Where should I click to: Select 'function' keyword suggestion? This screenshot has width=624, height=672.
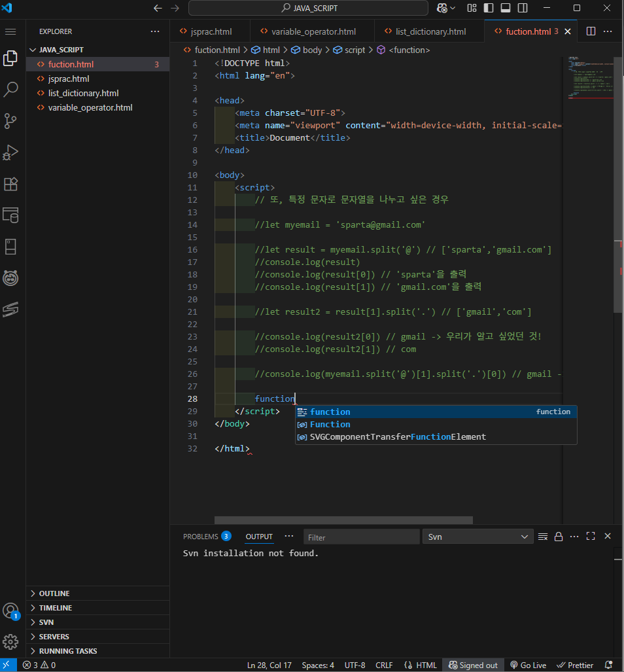[436, 412]
